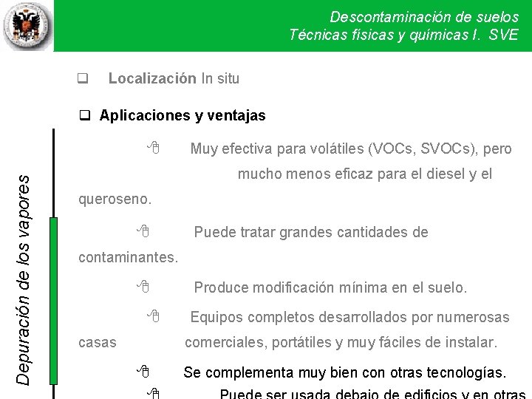Select the subtitle Técnicas físicas y químicas I. SVE
The height and width of the screenshot is (399, 532).
tap(403, 35)
